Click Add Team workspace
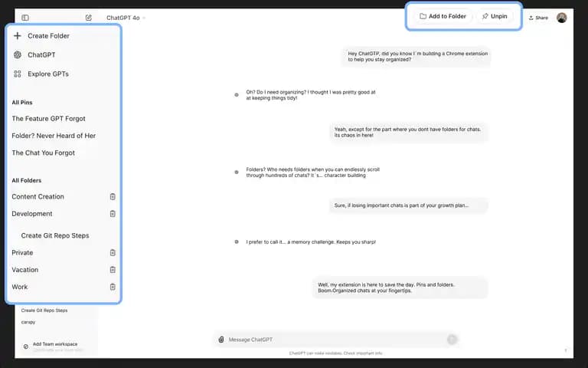 coord(55,344)
